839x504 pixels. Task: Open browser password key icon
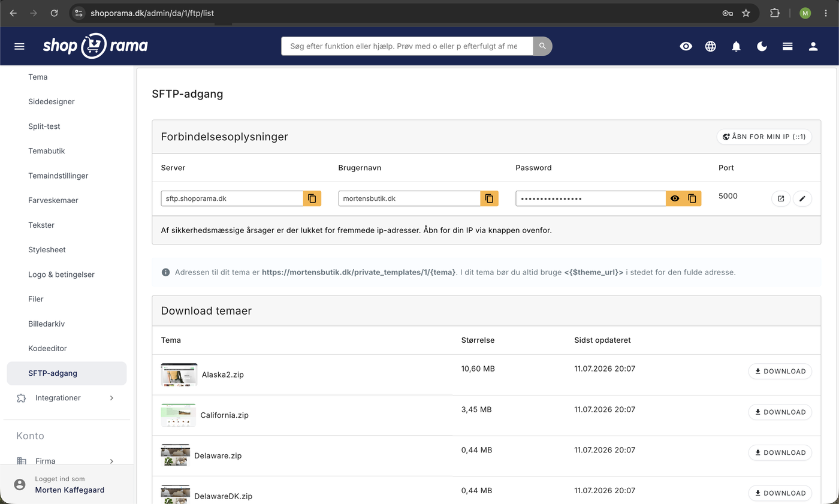pos(728,13)
